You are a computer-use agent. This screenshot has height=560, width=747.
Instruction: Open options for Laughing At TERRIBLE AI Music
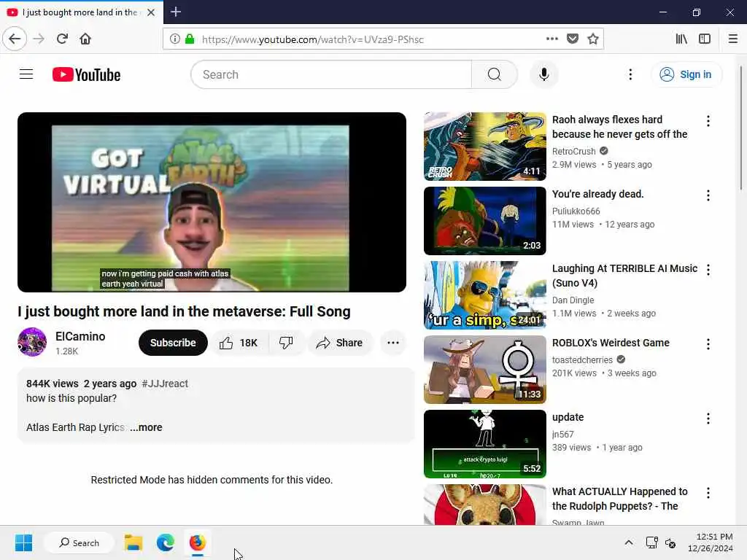coord(708,270)
